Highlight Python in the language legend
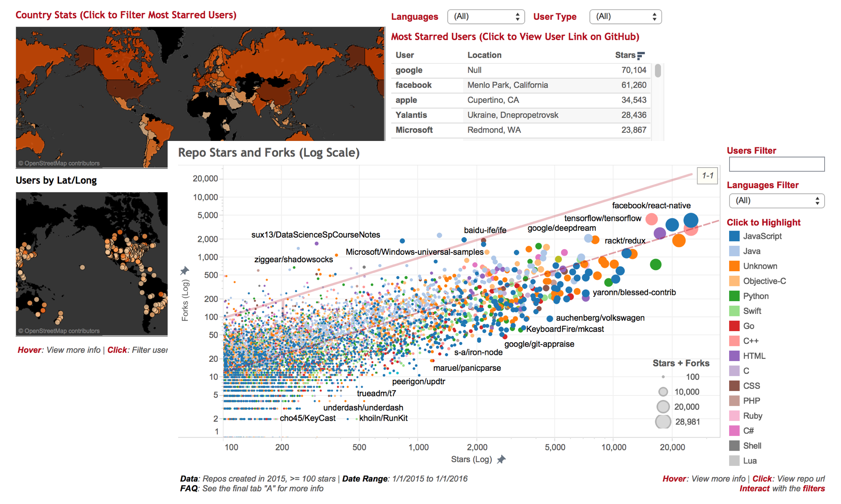 coord(755,296)
